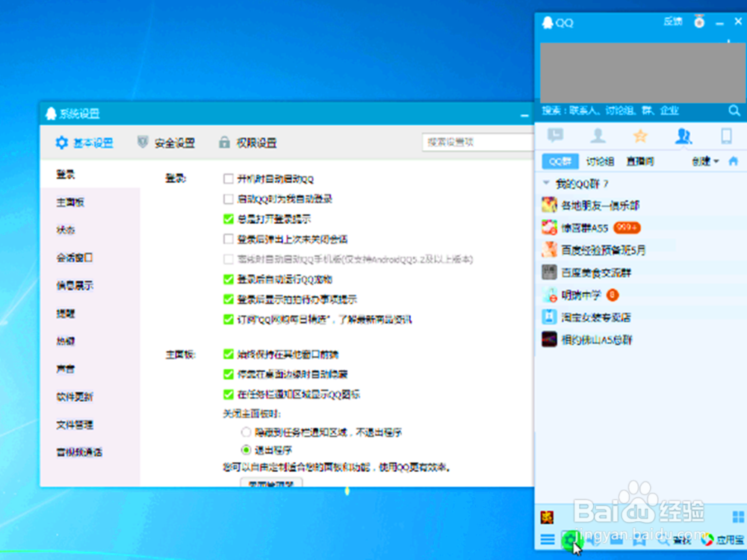Switch to the orange star tab
This screenshot has width=747, height=560.
click(x=640, y=136)
